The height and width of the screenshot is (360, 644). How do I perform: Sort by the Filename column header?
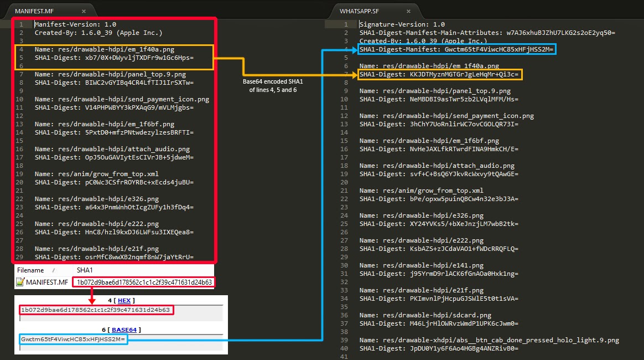click(x=30, y=270)
